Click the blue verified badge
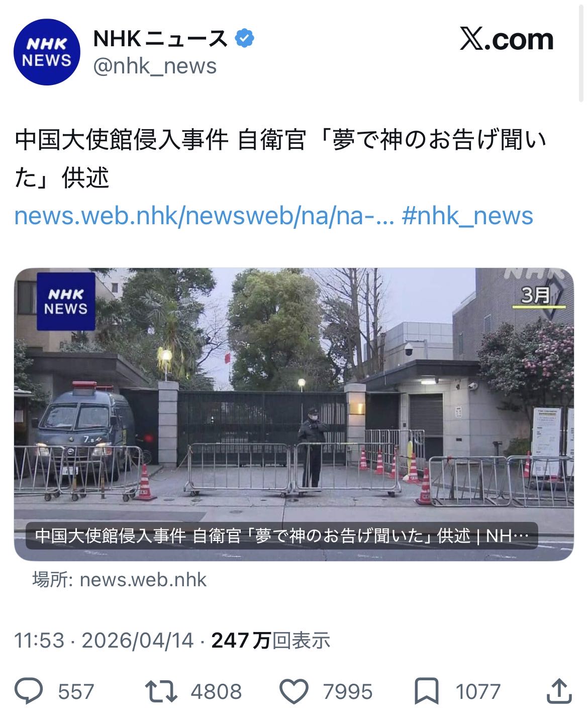The height and width of the screenshot is (721, 588). click(x=244, y=38)
